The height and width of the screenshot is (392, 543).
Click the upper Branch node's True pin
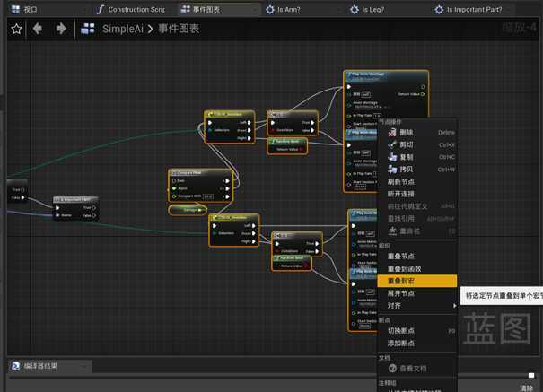(x=312, y=123)
